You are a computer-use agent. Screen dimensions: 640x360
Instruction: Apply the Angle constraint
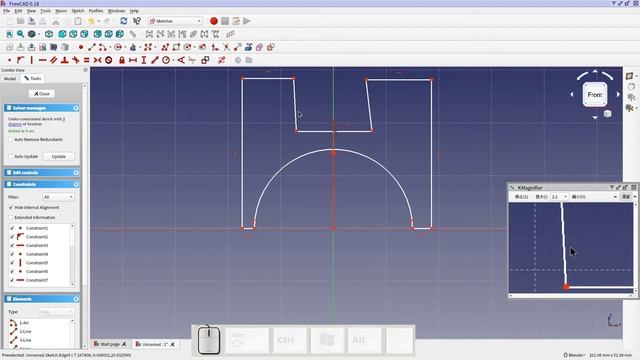[x=181, y=60]
